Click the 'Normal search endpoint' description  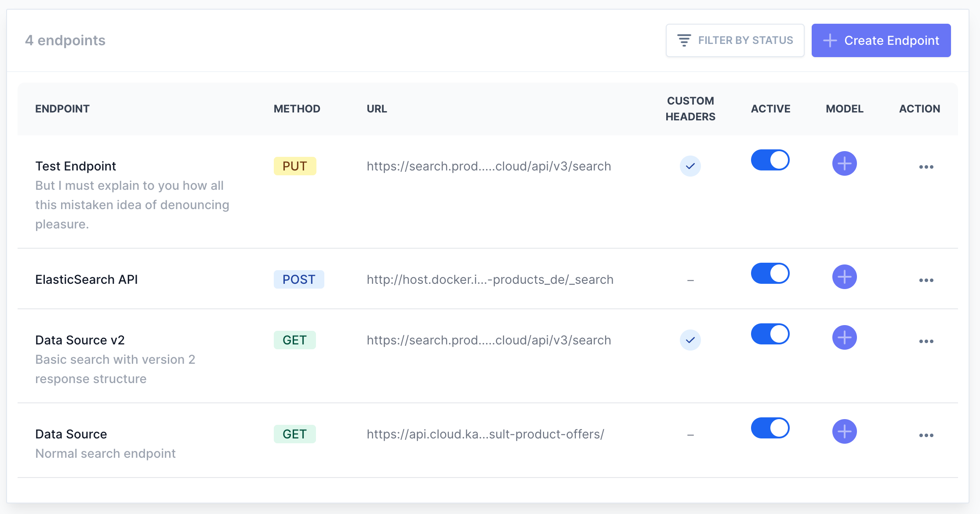pos(105,453)
